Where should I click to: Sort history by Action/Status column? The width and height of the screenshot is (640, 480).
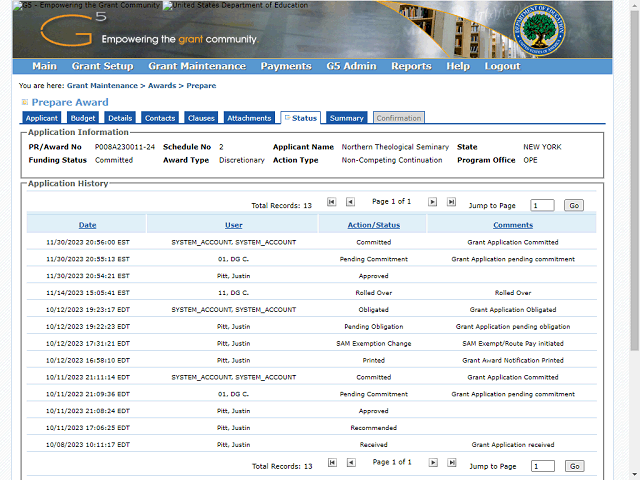tap(373, 225)
